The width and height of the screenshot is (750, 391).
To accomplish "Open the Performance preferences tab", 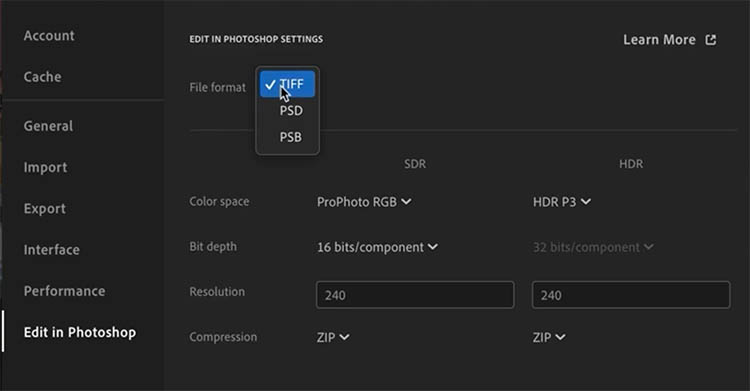I will coord(65,291).
